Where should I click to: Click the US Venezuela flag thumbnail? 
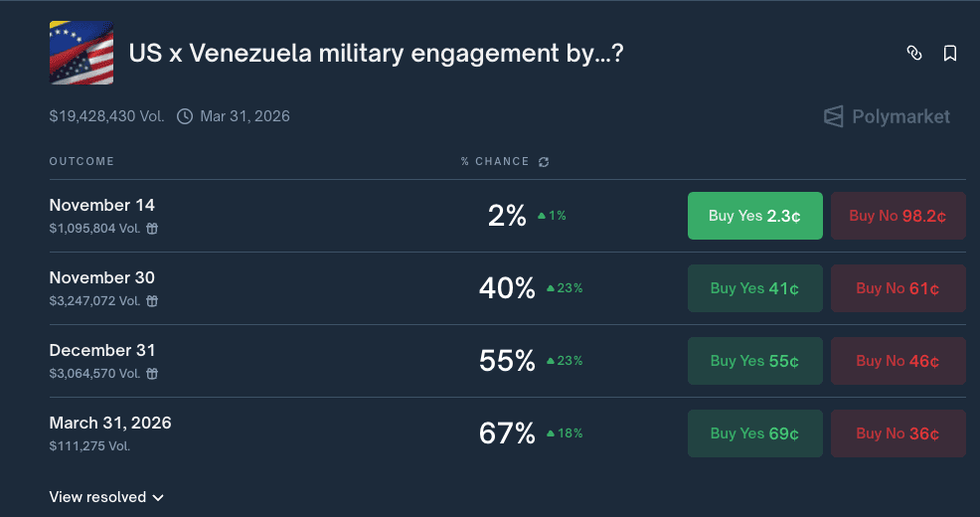click(82, 54)
